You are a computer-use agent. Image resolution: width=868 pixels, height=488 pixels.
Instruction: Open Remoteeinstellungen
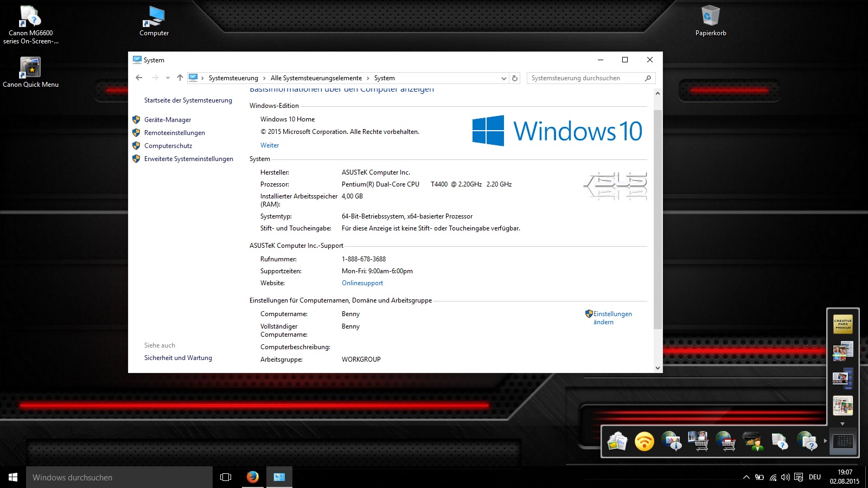[175, 133]
